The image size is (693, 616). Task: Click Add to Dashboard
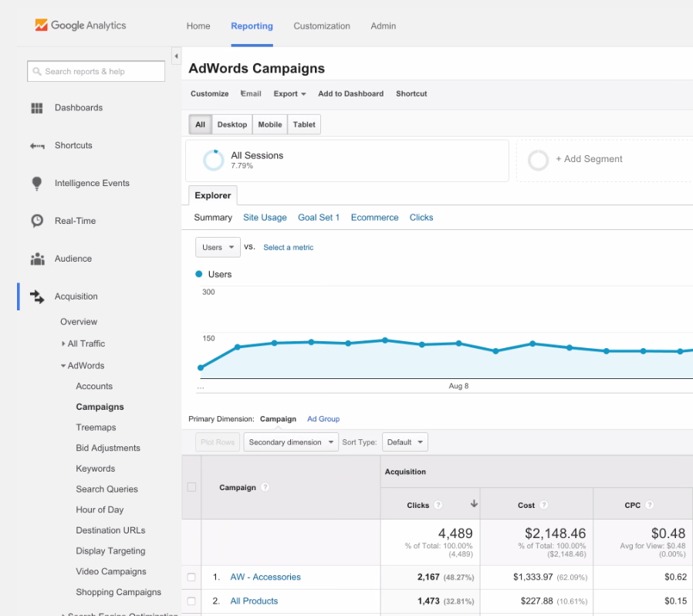click(x=351, y=93)
